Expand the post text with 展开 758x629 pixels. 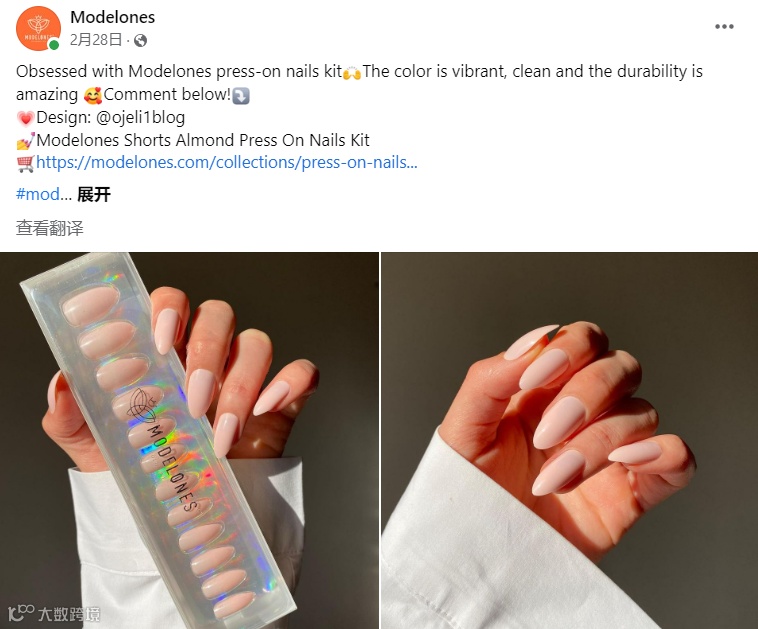(94, 195)
